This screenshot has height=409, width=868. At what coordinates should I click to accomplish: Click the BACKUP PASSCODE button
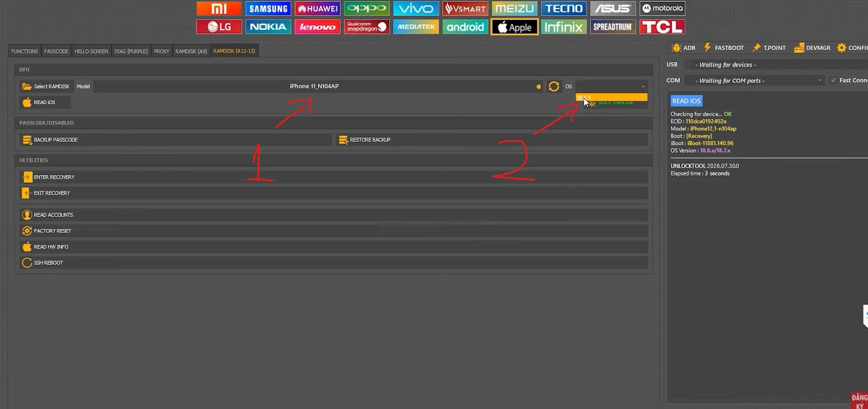click(x=175, y=140)
